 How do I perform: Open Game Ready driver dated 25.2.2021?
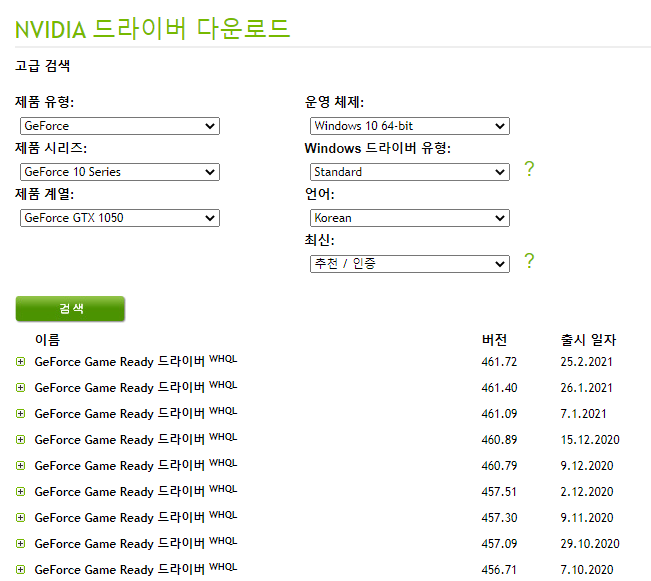136,361
